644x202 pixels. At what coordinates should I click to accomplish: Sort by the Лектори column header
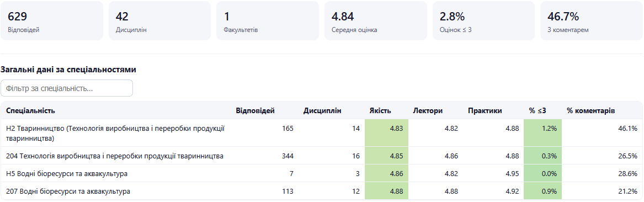[x=428, y=110]
